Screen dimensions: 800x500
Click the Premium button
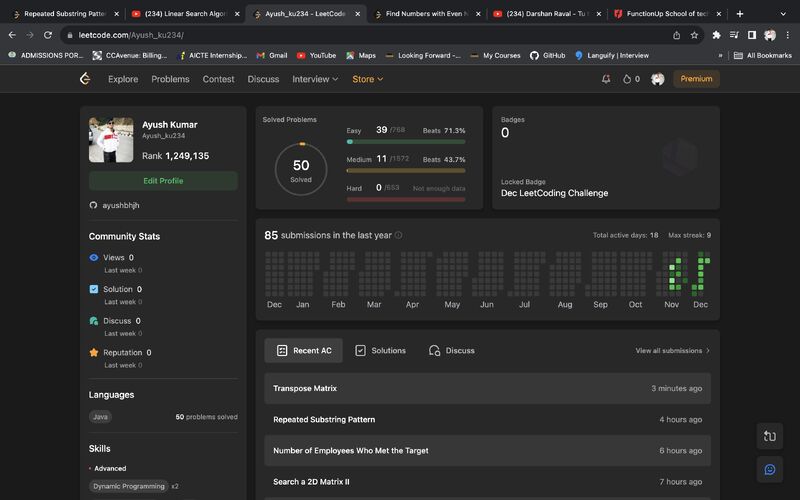696,79
